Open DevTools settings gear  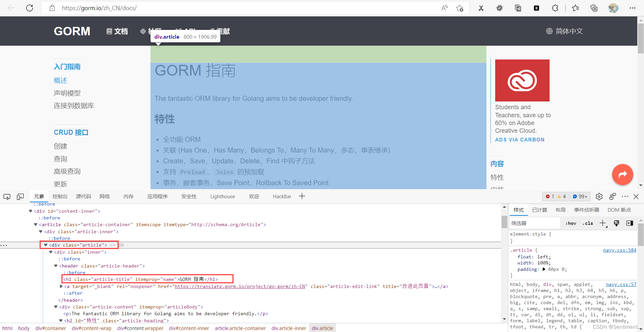[x=600, y=197]
